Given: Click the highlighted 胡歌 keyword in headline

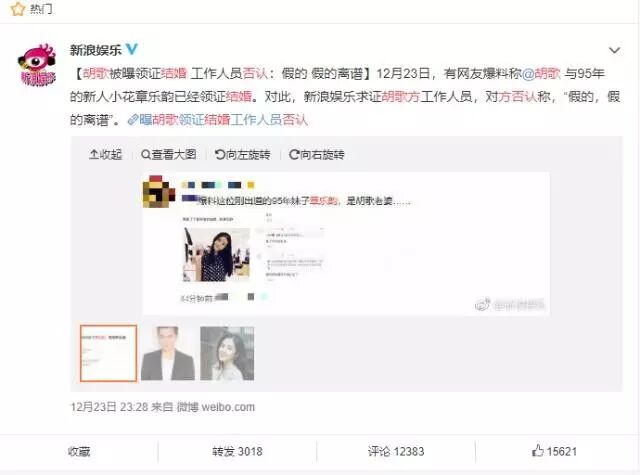Looking at the screenshot, I should pyautogui.click(x=96, y=73).
